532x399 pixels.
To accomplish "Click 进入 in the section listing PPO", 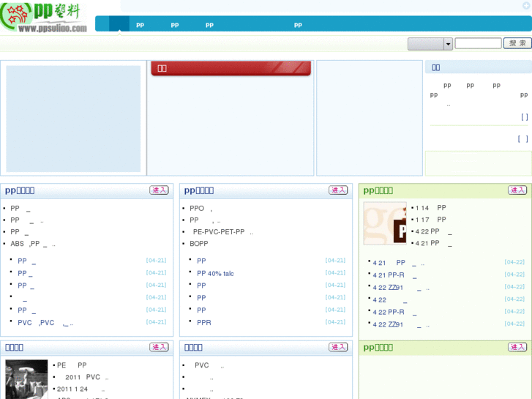I will (338, 190).
